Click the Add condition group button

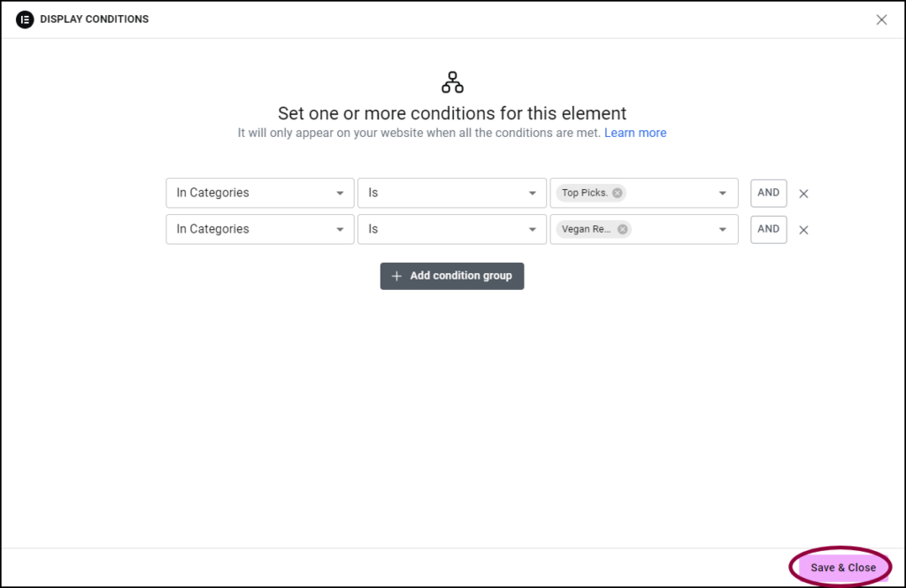[452, 275]
